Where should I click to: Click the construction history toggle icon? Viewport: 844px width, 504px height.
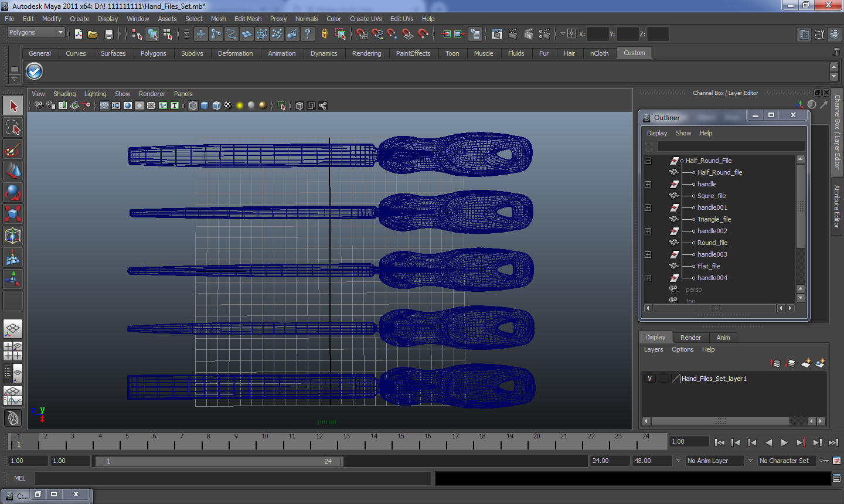pos(475,34)
